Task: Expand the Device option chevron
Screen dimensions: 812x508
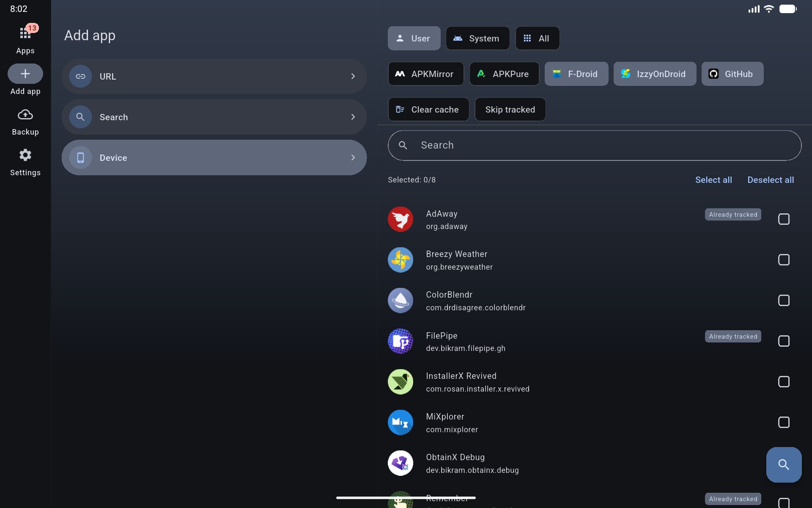Action: click(x=353, y=157)
